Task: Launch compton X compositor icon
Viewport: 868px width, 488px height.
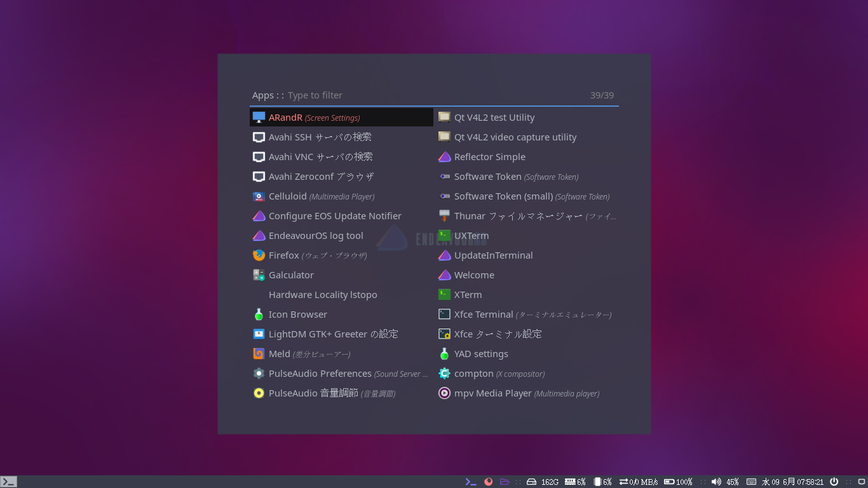Action: click(444, 374)
